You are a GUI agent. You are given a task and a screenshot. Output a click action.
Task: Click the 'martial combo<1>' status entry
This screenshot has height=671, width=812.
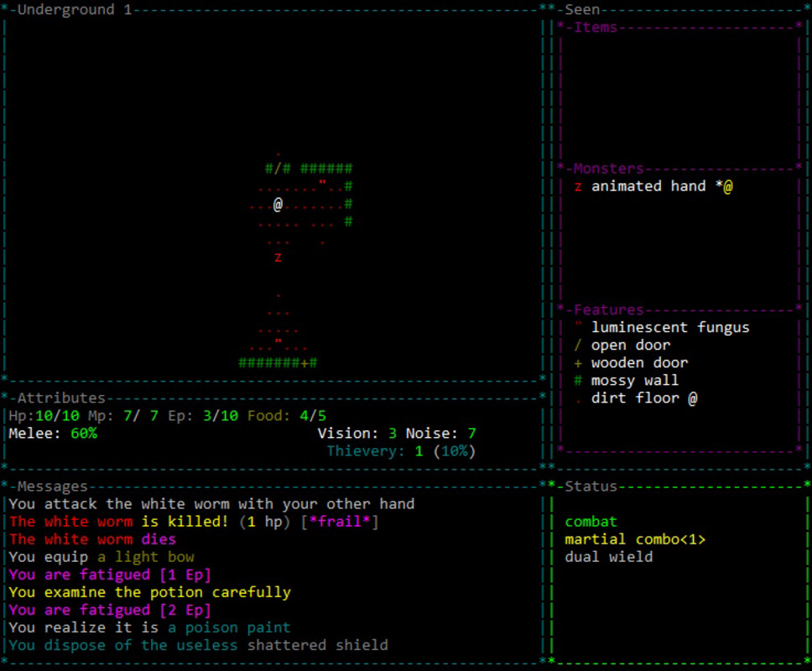click(635, 539)
